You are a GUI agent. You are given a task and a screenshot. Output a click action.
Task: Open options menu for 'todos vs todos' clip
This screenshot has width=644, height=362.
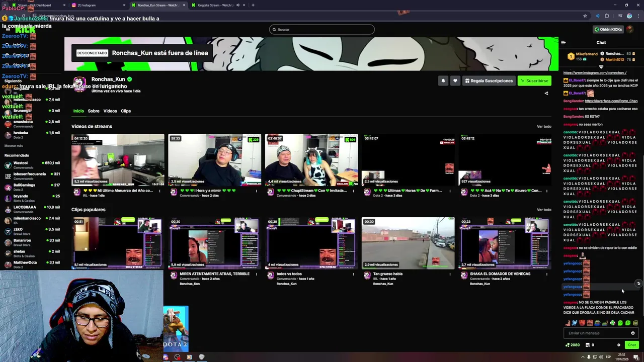pos(353,274)
